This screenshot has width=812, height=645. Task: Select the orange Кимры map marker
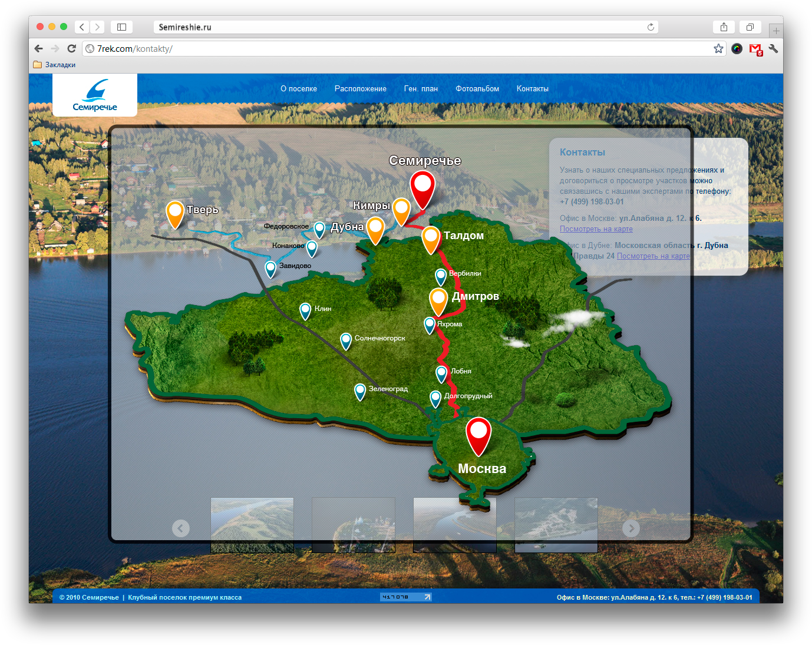(x=401, y=211)
